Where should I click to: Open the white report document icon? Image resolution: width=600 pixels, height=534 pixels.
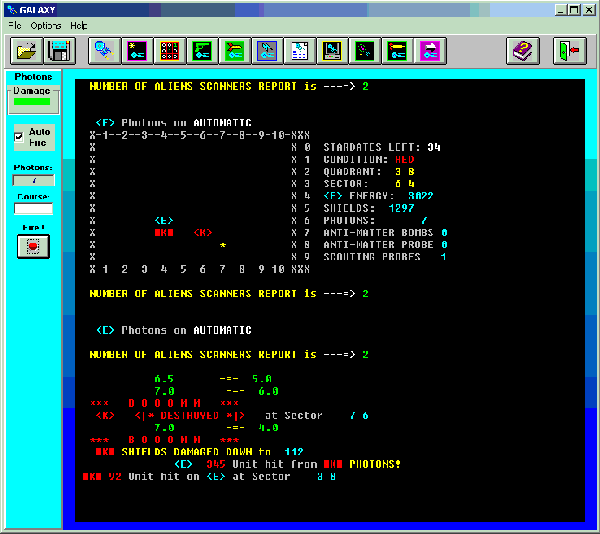pos(300,51)
